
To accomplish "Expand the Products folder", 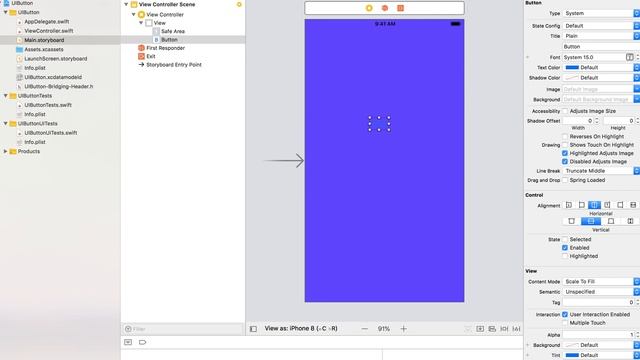I will coord(6,151).
